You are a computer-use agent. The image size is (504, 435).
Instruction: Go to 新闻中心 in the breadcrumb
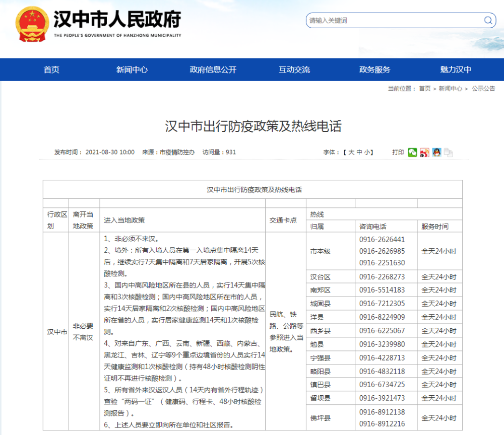[450, 89]
